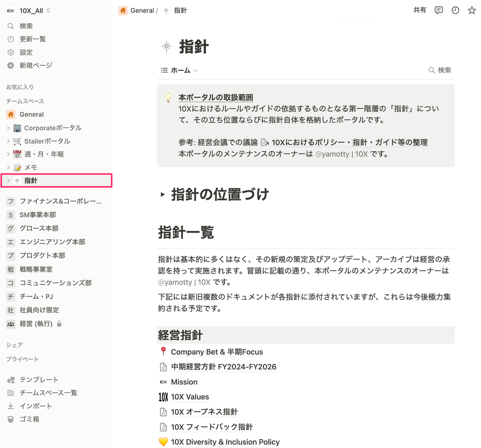
Task: Click the 指針 breadcrumb at top
Action: [180, 10]
